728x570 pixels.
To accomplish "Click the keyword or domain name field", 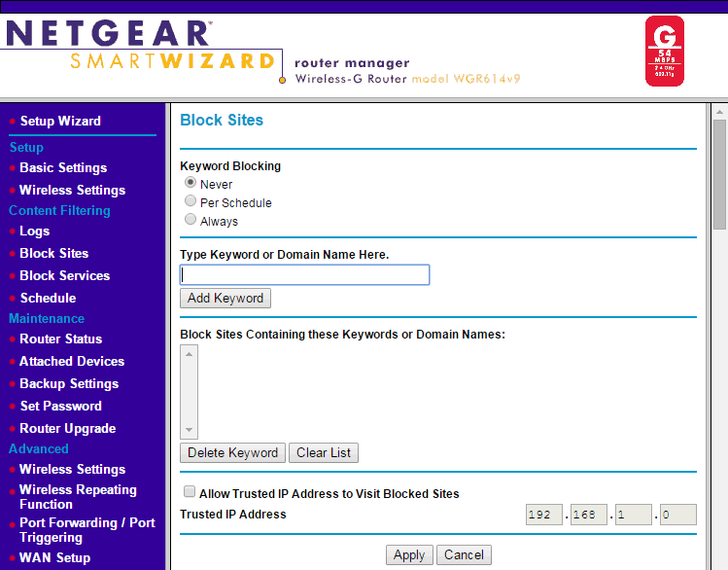I will pyautogui.click(x=305, y=275).
